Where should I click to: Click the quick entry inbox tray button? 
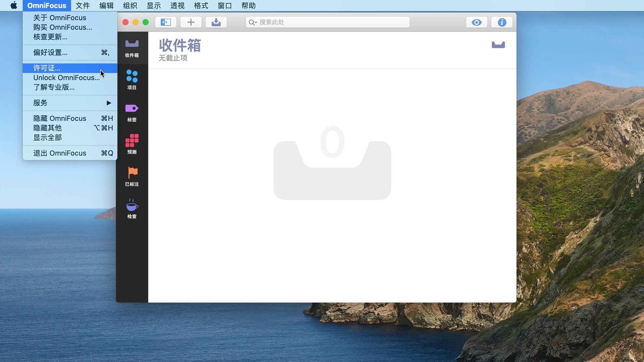tap(216, 22)
